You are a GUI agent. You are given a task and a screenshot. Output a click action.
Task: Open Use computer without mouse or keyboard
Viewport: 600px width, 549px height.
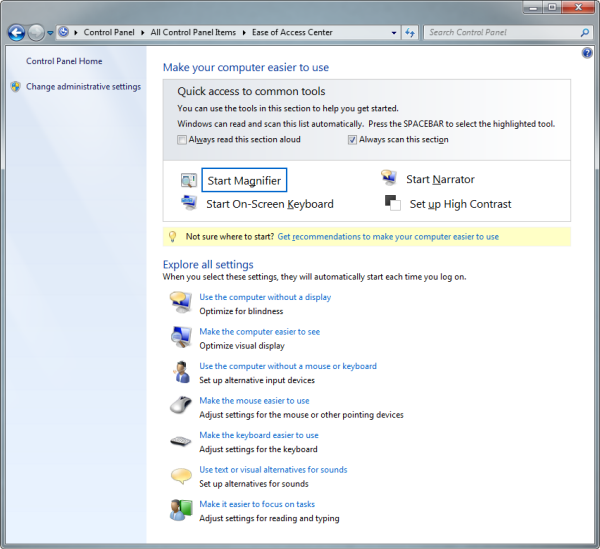pyautogui.click(x=288, y=366)
